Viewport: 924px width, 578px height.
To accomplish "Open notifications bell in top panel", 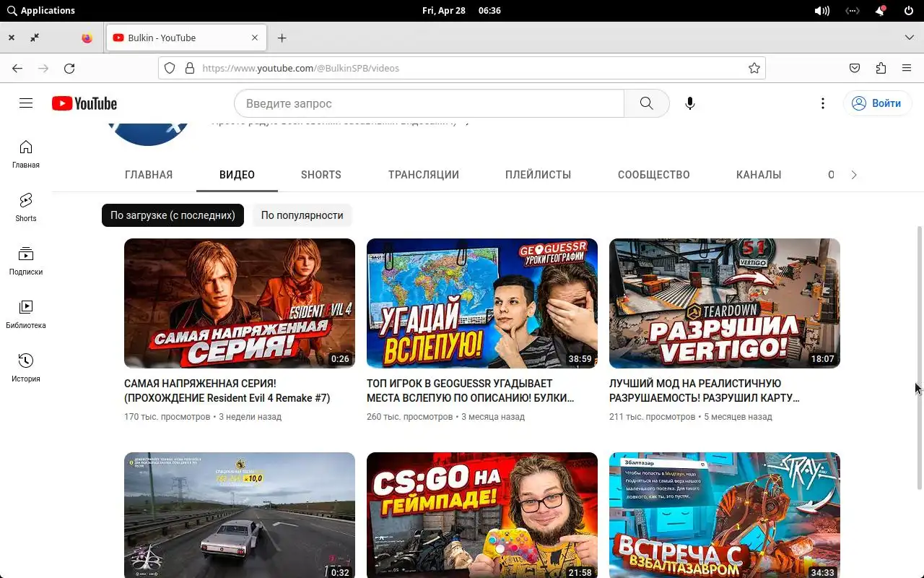I will (880, 11).
